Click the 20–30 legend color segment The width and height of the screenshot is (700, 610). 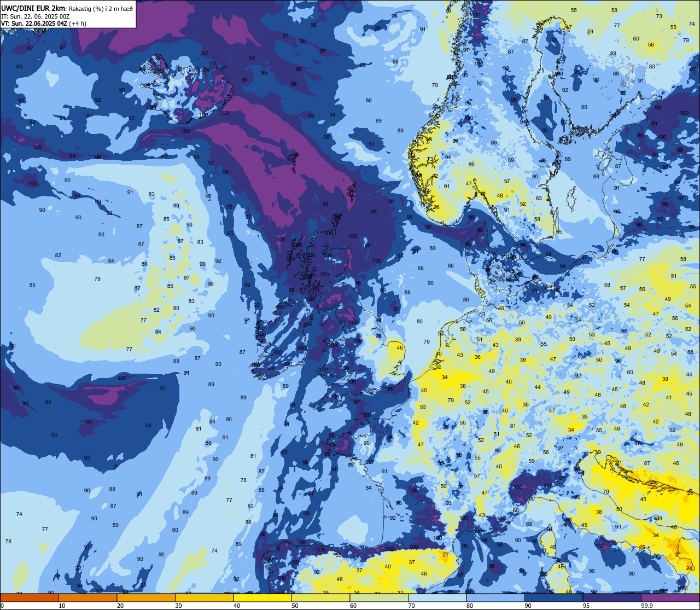146,597
